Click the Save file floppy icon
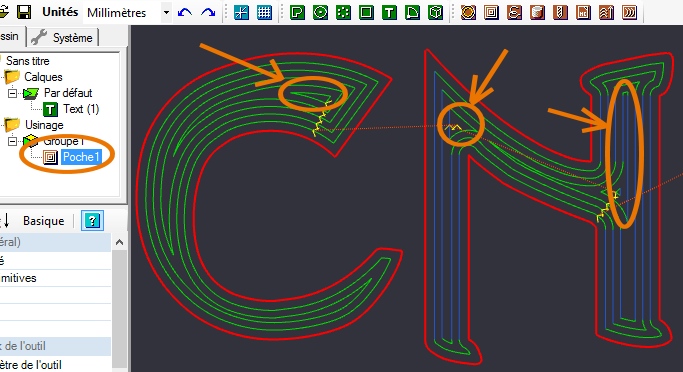 coord(24,12)
